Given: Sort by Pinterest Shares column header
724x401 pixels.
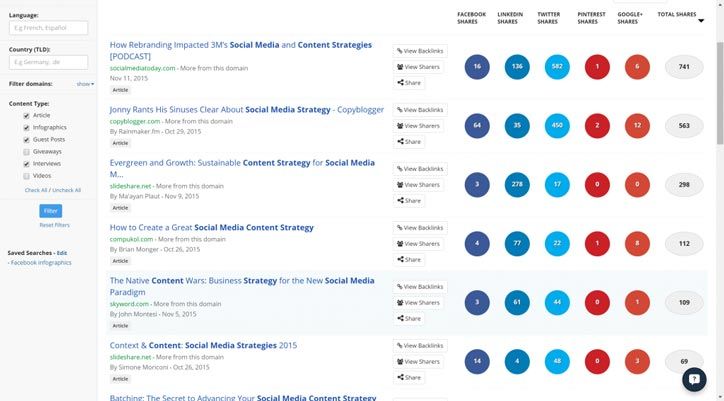Looking at the screenshot, I should point(591,18).
